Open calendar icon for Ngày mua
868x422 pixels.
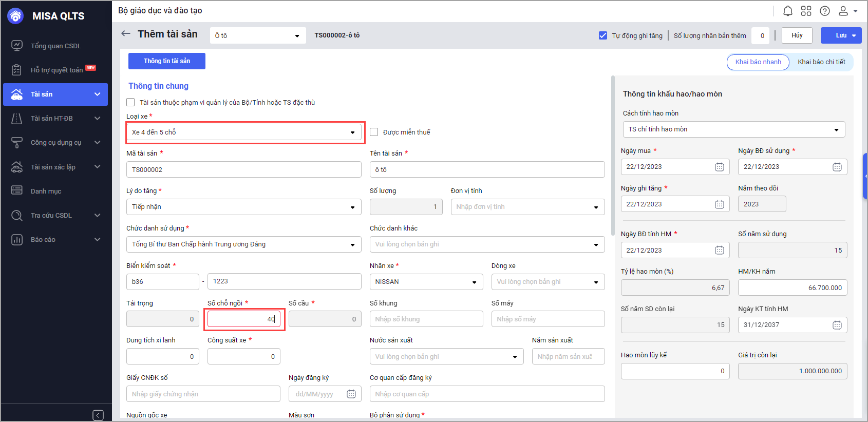pos(719,167)
